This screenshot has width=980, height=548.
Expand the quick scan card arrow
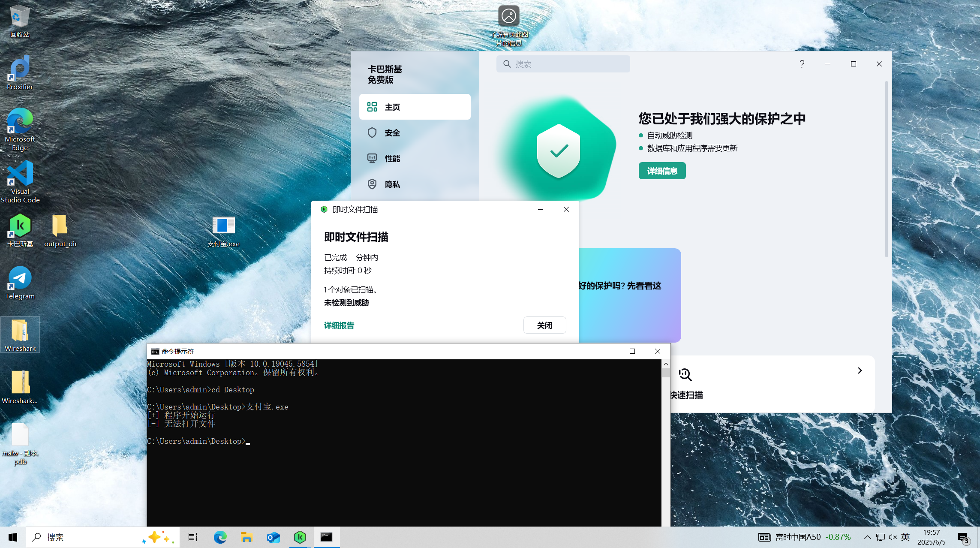(x=860, y=370)
